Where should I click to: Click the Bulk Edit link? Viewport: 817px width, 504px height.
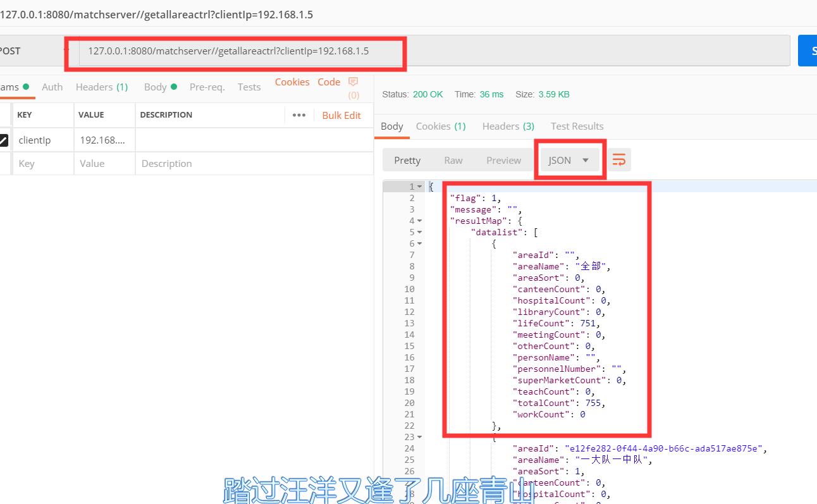pos(341,115)
